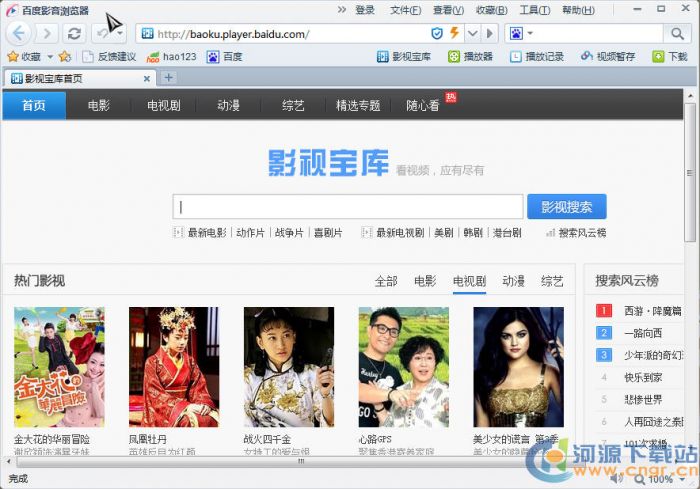Image resolution: width=700 pixels, height=489 pixels.
Task: Click the add-to-favorites star icon
Action: pos(65,56)
